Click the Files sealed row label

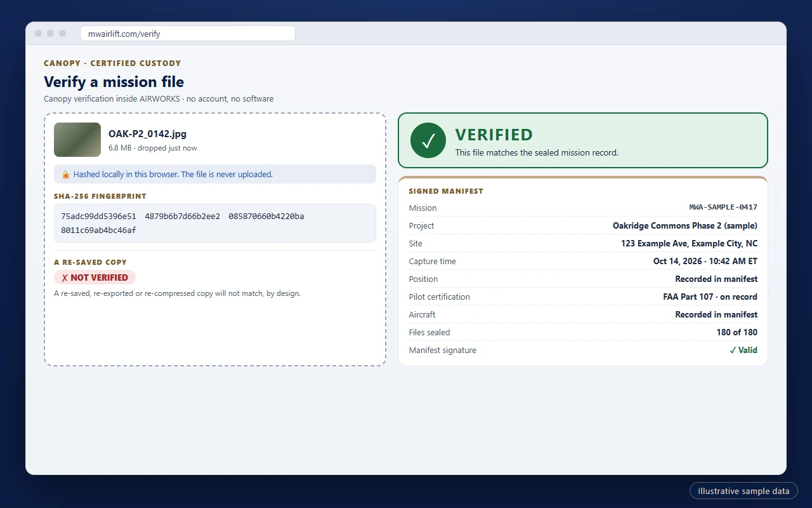[x=429, y=332]
